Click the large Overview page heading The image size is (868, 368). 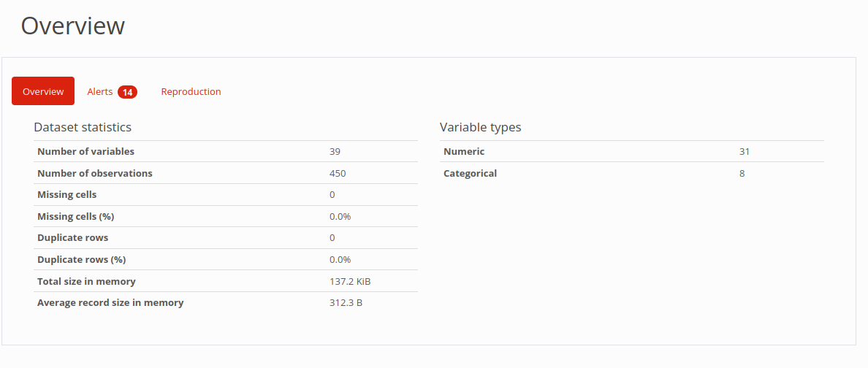(72, 26)
